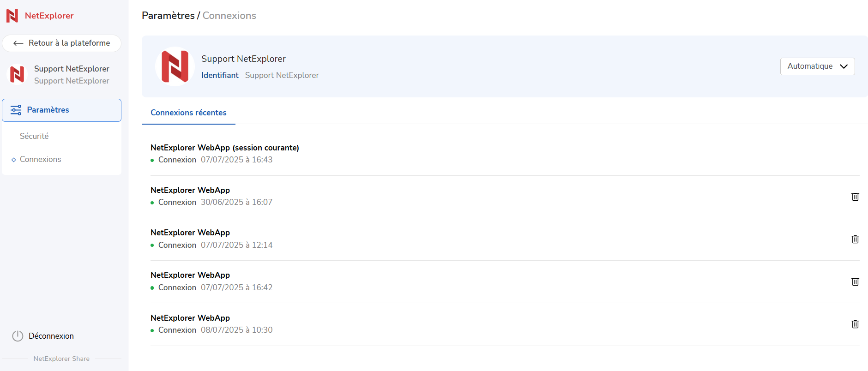Click the NetExplorer brand name in the sidebar
Image resolution: width=868 pixels, height=371 pixels.
coord(49,16)
